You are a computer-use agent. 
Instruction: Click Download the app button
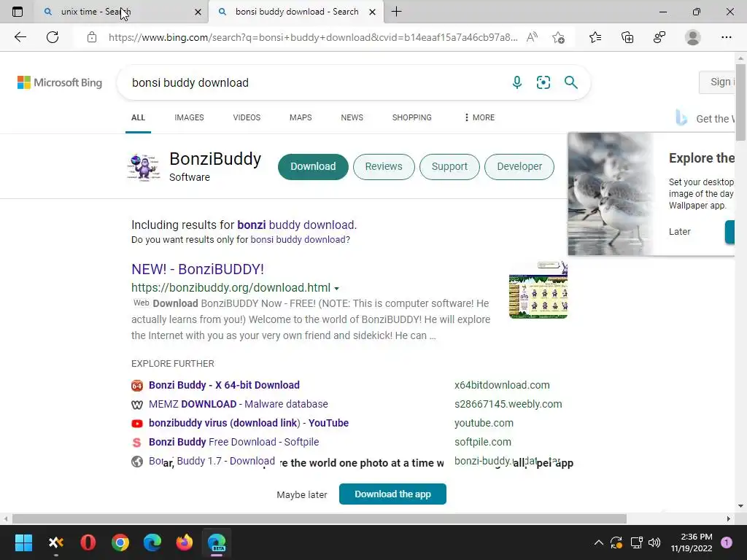(x=392, y=494)
